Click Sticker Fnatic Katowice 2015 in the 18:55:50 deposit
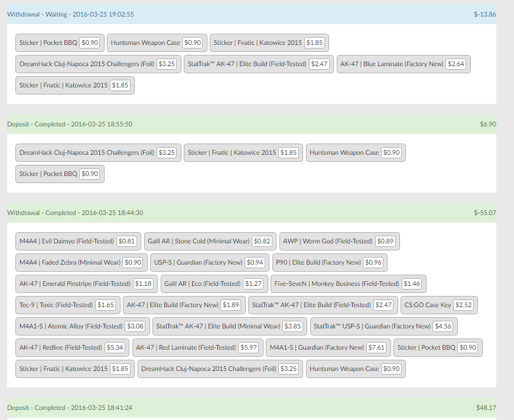The height and width of the screenshot is (420, 514). point(243,152)
